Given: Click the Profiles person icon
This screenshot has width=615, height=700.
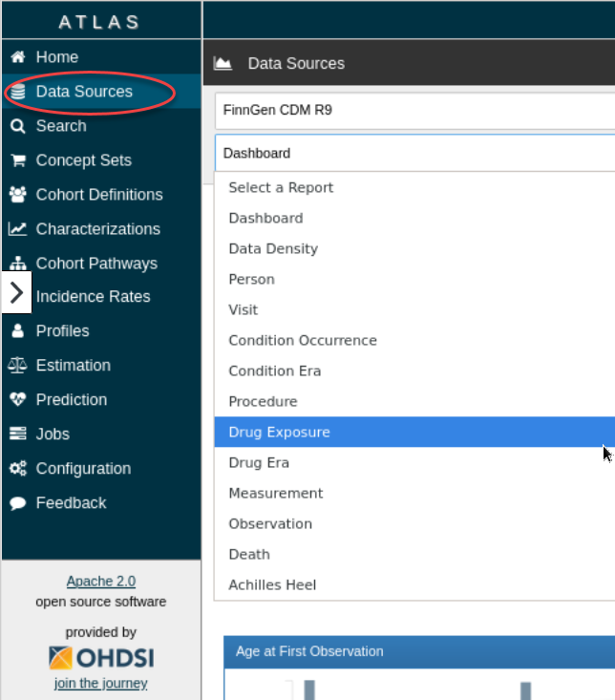Looking at the screenshot, I should pyautogui.click(x=18, y=330).
